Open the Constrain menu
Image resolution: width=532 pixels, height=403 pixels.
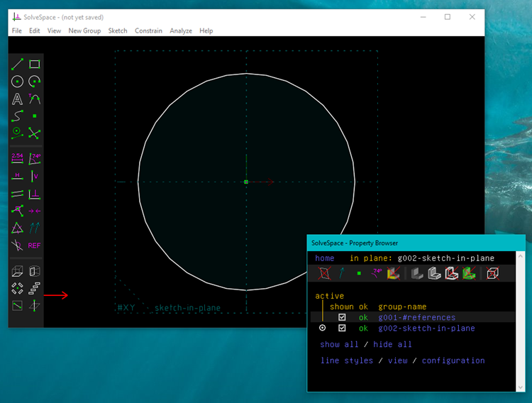148,31
